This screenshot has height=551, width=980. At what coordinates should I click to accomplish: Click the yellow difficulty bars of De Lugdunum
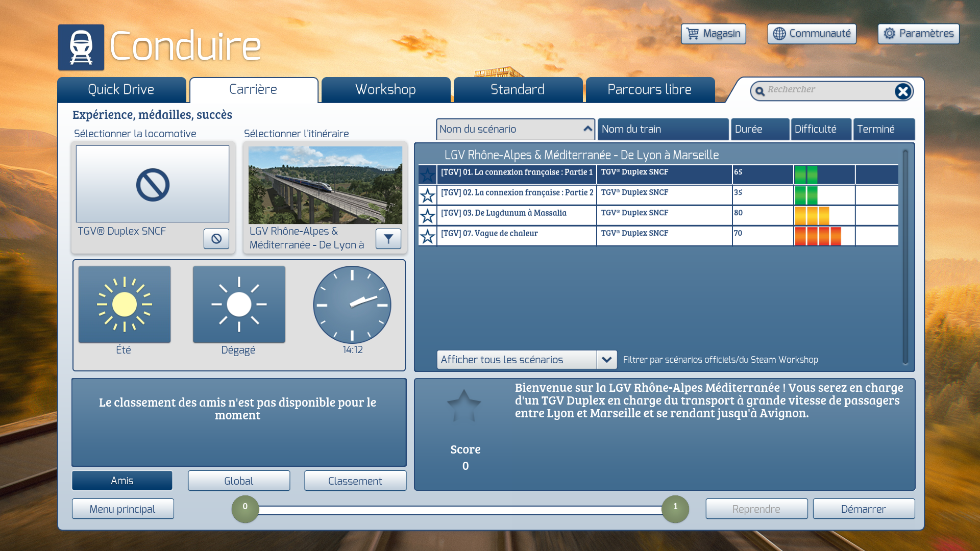click(x=812, y=216)
